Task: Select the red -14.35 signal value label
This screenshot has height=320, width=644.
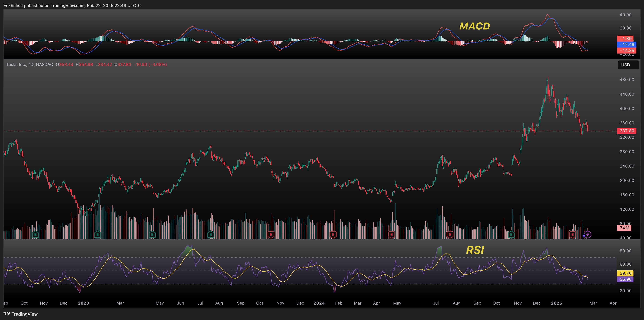Action: [x=627, y=51]
